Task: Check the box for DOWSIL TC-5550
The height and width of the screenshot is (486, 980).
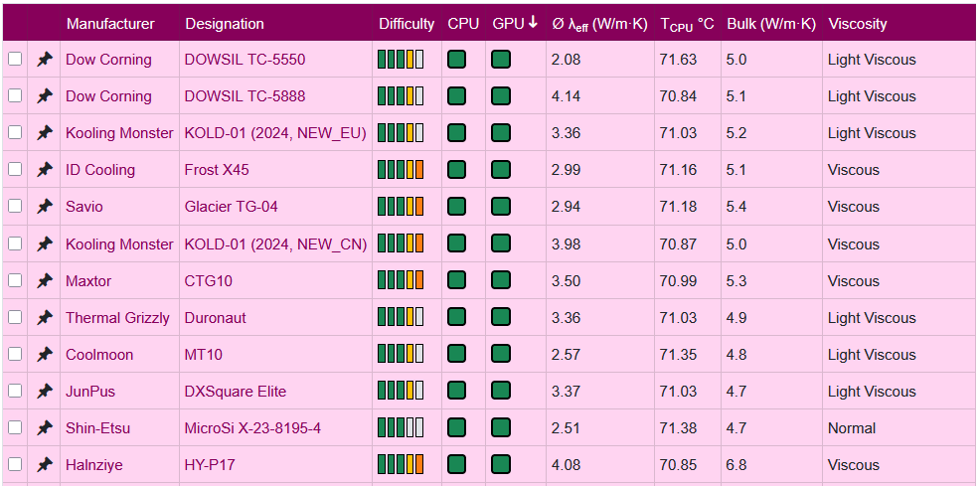Action: [x=14, y=60]
